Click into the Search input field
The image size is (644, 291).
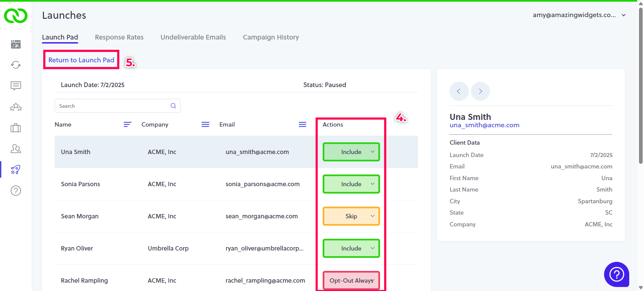[112, 106]
